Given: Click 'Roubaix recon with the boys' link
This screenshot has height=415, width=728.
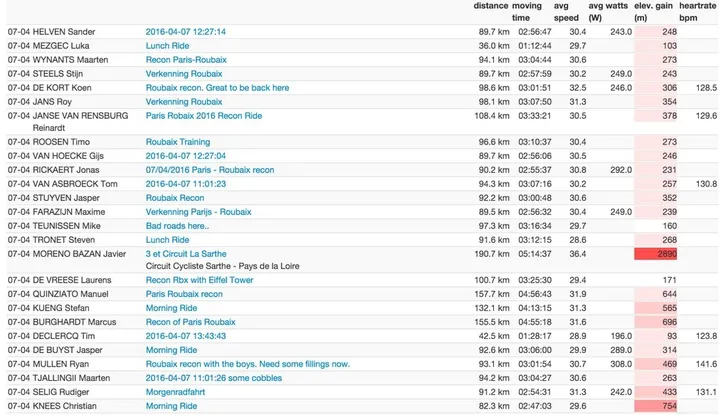Looking at the screenshot, I should pos(247,364).
